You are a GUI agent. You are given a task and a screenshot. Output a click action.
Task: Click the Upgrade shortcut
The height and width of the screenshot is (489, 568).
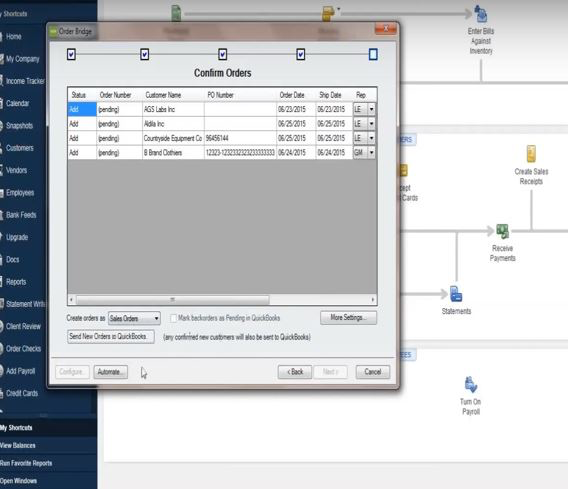(17, 237)
